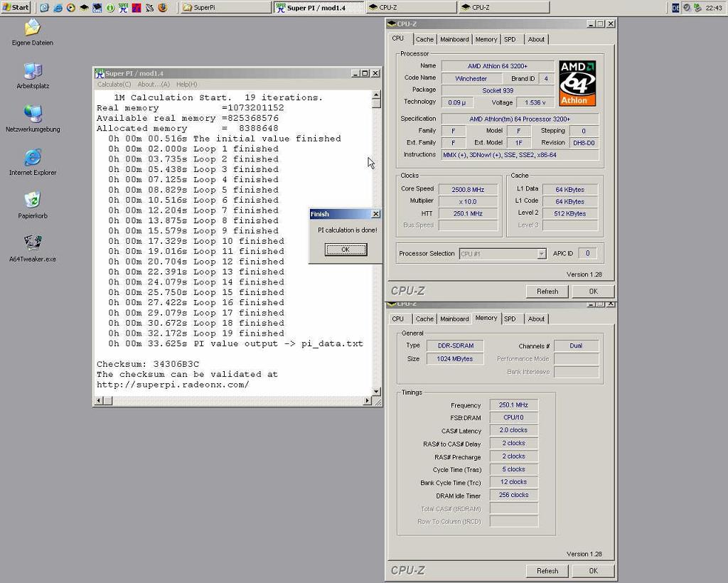This screenshot has height=583, width=728.
Task: Click Super PI horizontal scrollbar right arrow
Action: pos(368,400)
